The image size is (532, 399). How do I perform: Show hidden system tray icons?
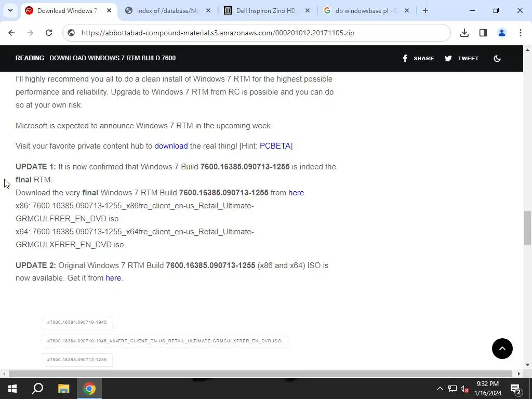[x=440, y=389]
